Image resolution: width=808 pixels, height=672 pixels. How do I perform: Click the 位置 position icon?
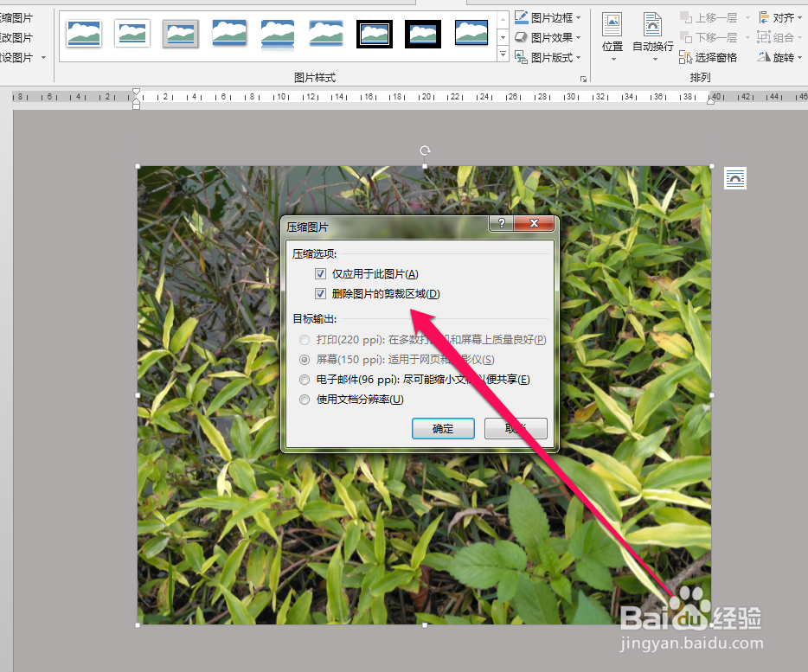point(612,25)
